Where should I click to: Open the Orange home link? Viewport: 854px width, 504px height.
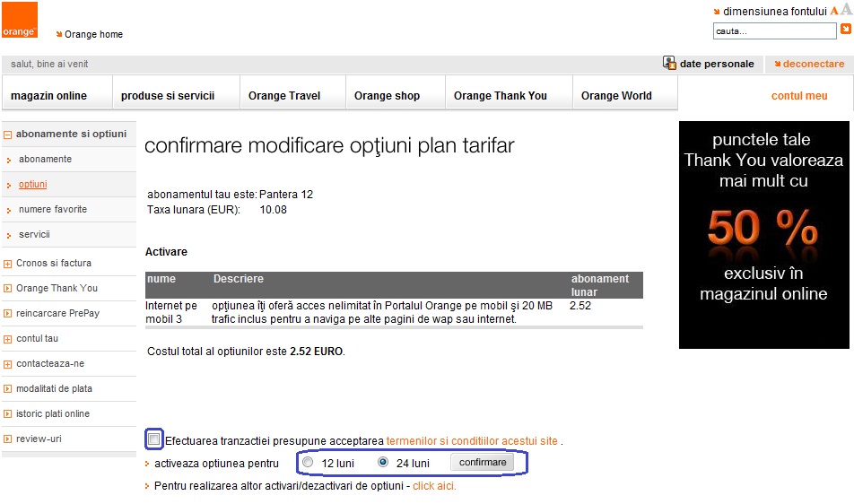(x=93, y=34)
